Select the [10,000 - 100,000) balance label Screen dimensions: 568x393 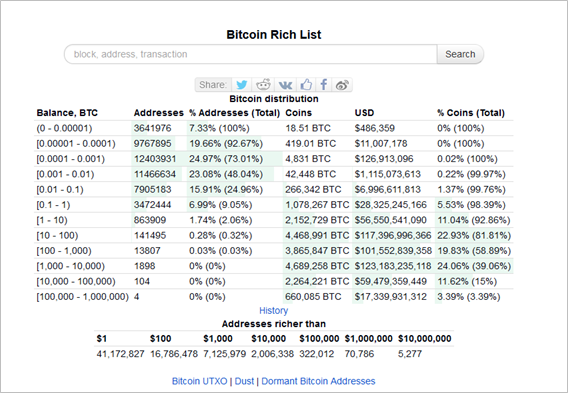tap(76, 281)
